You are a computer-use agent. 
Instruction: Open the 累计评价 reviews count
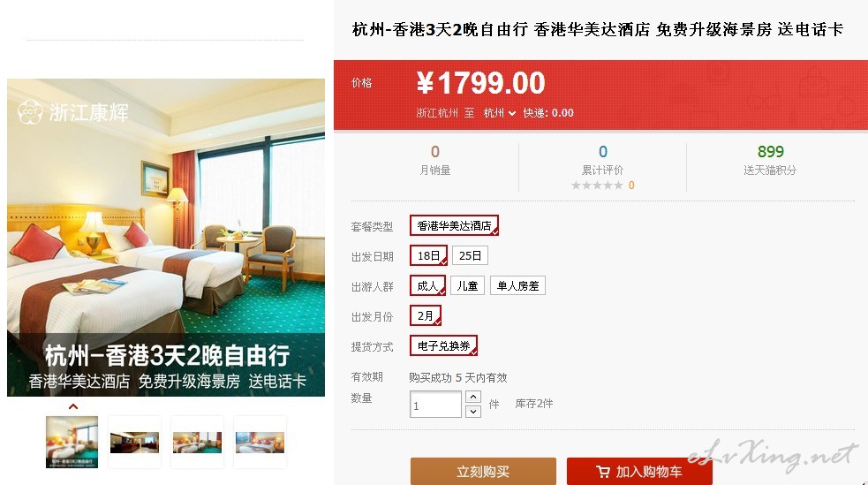(603, 152)
